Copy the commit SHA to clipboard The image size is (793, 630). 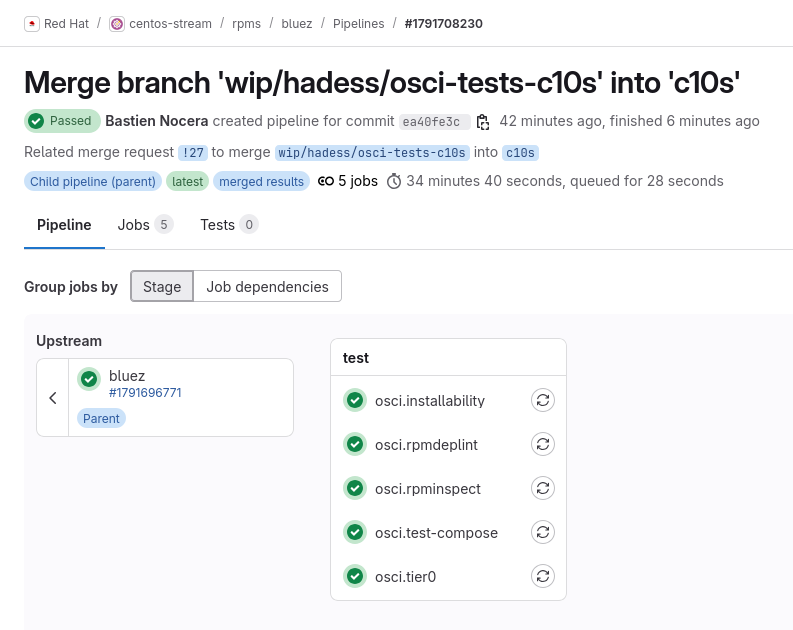pyautogui.click(x=483, y=122)
